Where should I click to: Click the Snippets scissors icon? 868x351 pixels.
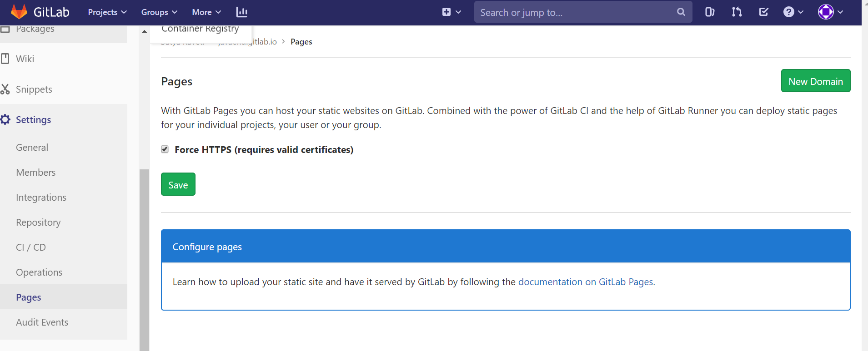tap(5, 89)
